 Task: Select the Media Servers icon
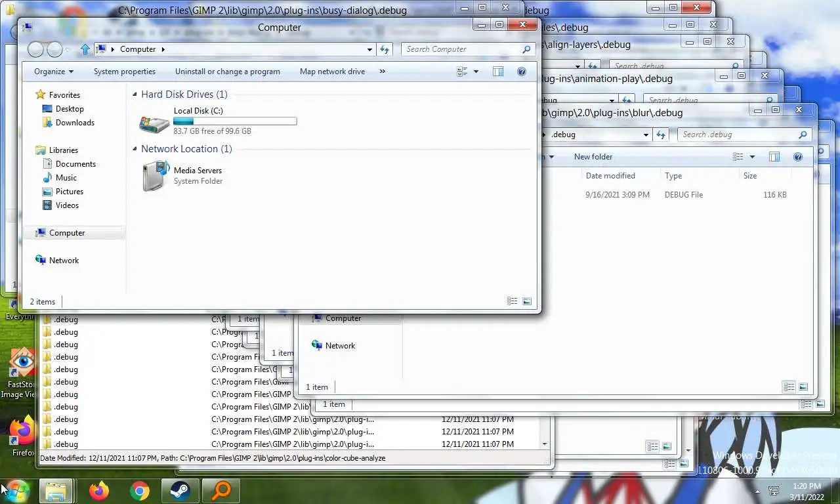[156, 176]
